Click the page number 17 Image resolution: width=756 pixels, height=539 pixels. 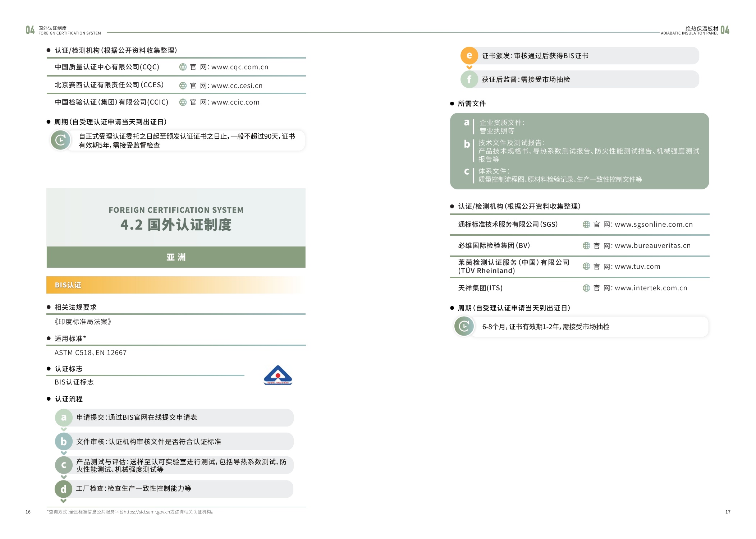tap(728, 512)
